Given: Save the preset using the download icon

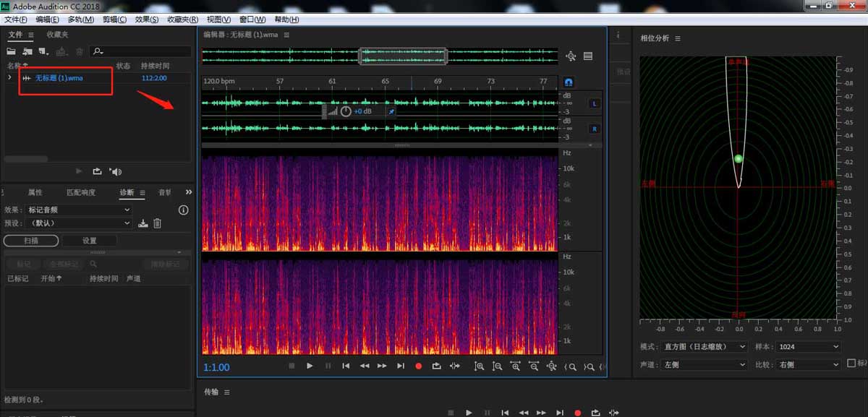Looking at the screenshot, I should coord(143,223).
